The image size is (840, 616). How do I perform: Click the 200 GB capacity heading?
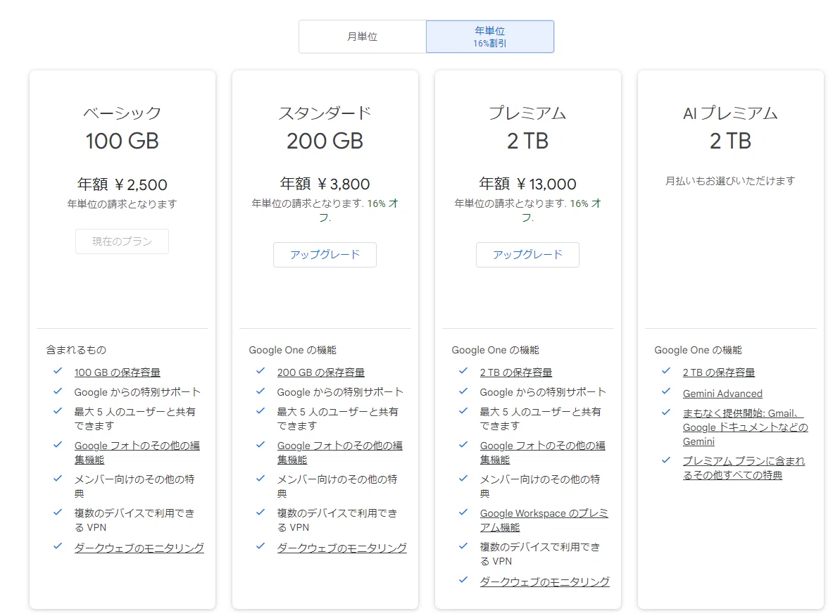tap(325, 141)
